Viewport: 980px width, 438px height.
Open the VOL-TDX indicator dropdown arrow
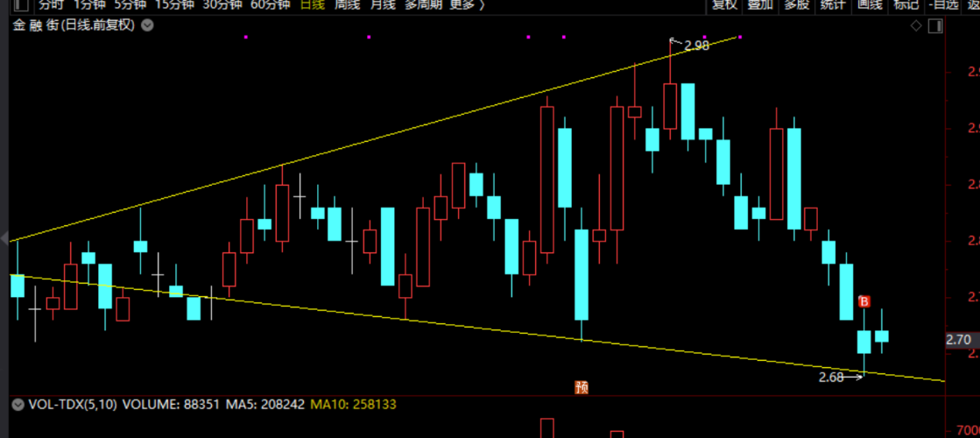click(18, 404)
